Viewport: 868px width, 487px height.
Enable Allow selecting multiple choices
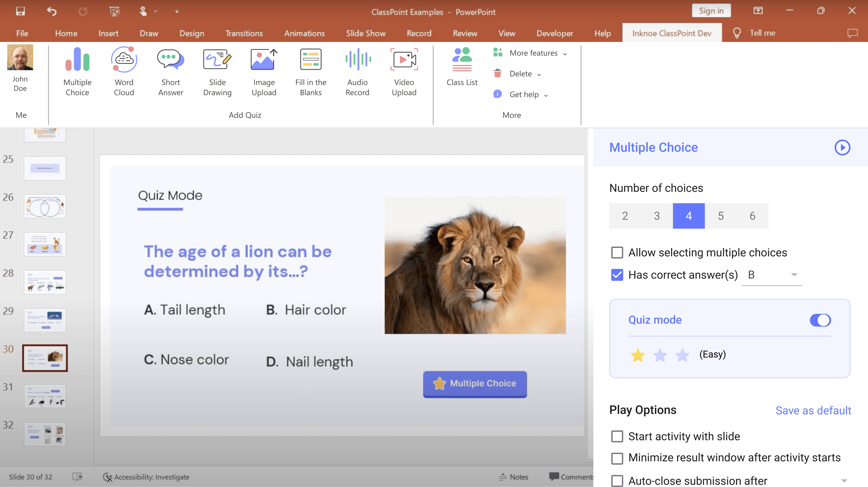[617, 252]
